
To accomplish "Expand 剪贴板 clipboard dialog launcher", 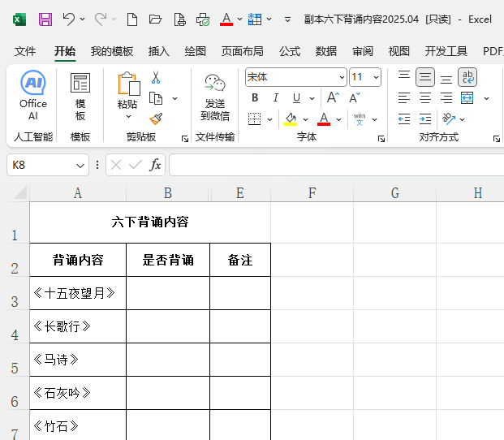I will pyautogui.click(x=185, y=139).
